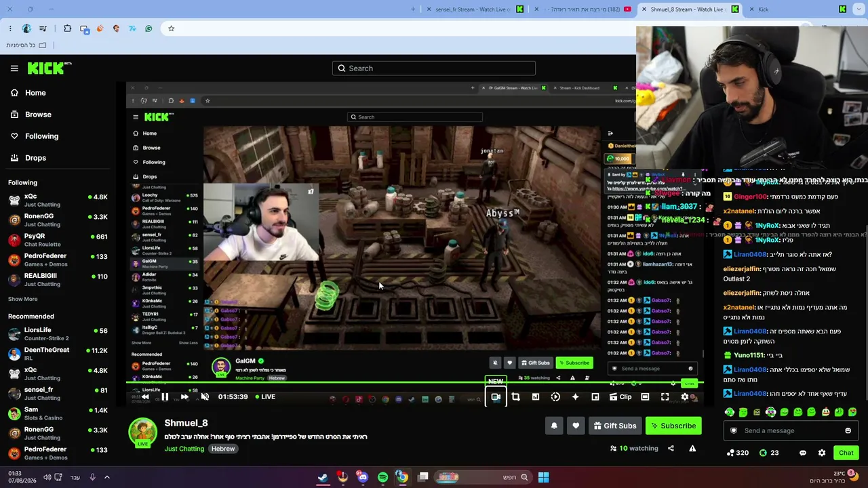
Task: Open the browser three-dot menu
Action: (10, 28)
